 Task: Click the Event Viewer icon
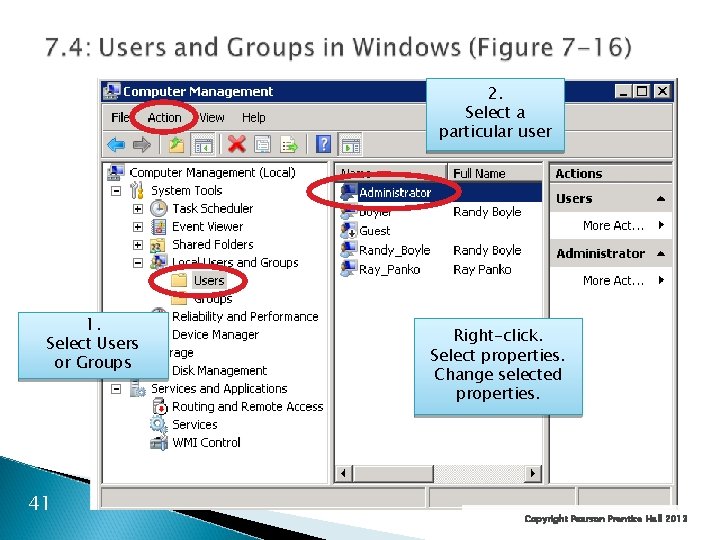[x=158, y=226]
